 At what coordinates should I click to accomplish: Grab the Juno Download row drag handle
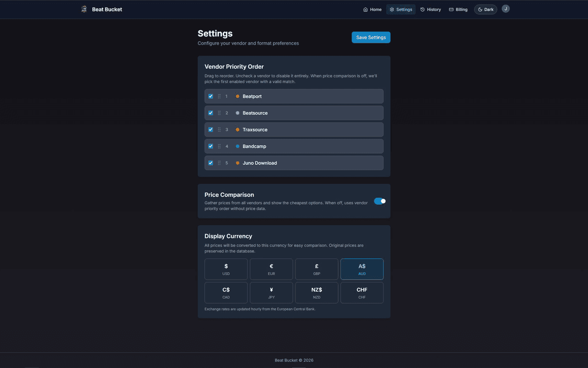[x=219, y=163]
